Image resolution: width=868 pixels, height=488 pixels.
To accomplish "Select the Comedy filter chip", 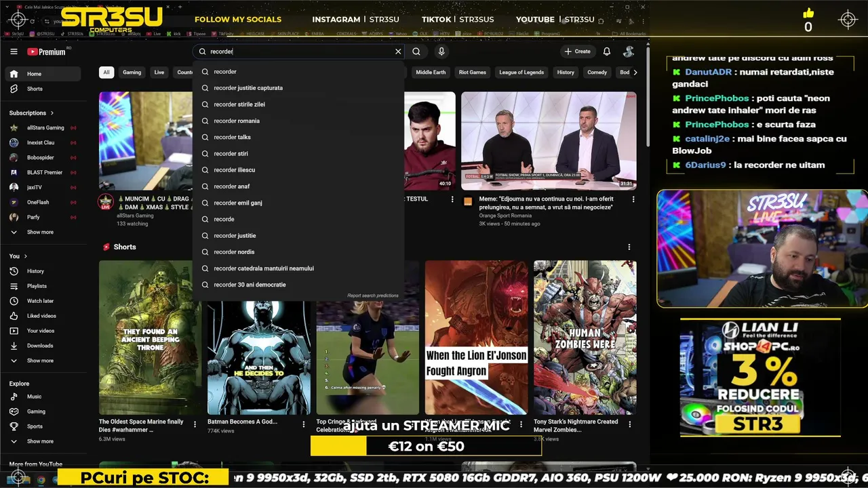I will coord(597,73).
